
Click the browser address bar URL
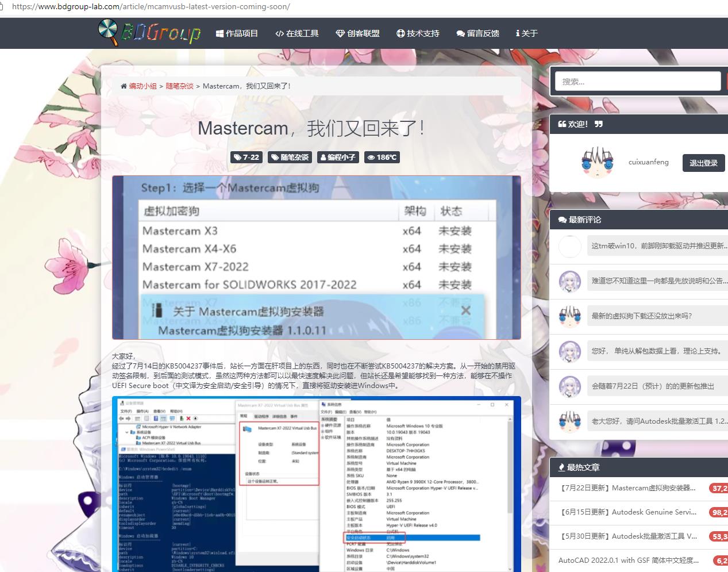click(x=151, y=7)
